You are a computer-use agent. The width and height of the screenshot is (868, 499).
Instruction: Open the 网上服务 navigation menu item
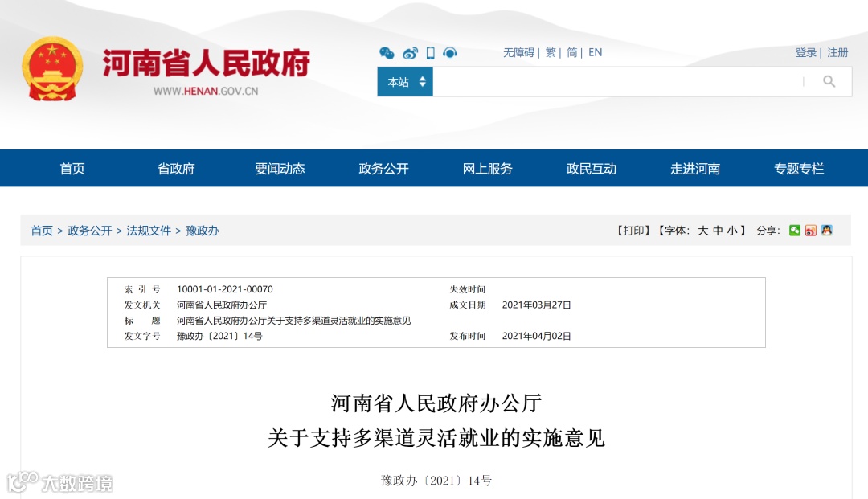point(487,168)
